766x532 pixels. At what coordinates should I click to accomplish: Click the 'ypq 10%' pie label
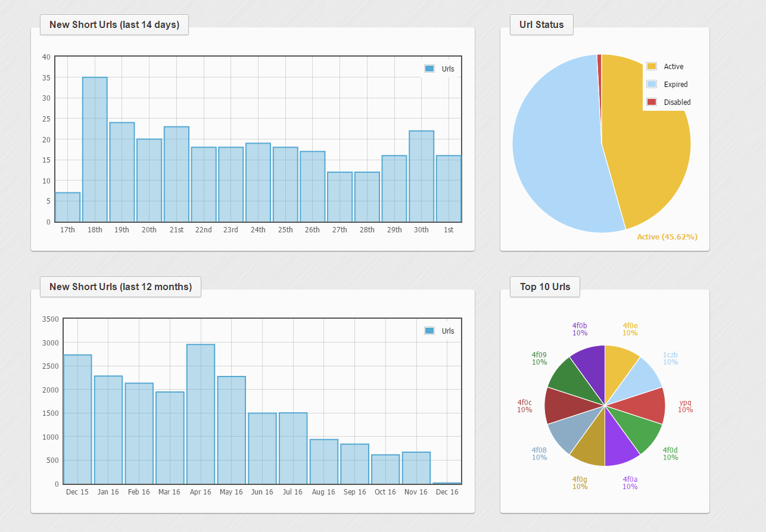coord(686,406)
